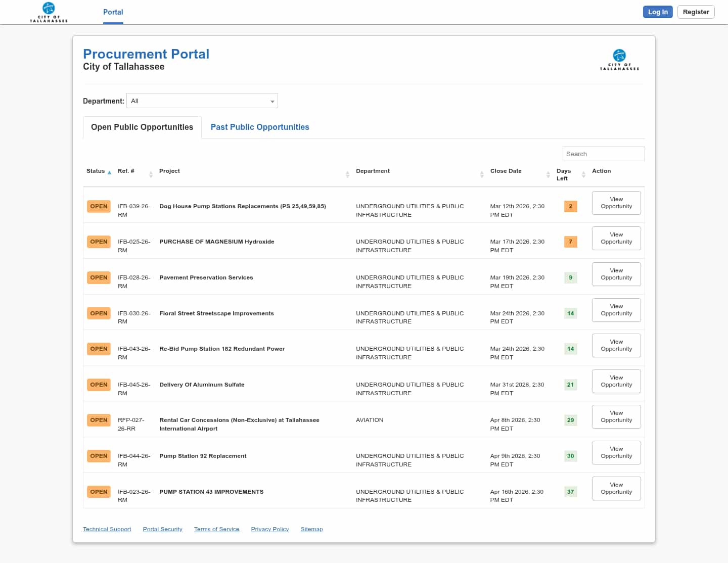Click the City of Tallahassee logo in navbar
Screen dimensions: 728x563
[49, 12]
